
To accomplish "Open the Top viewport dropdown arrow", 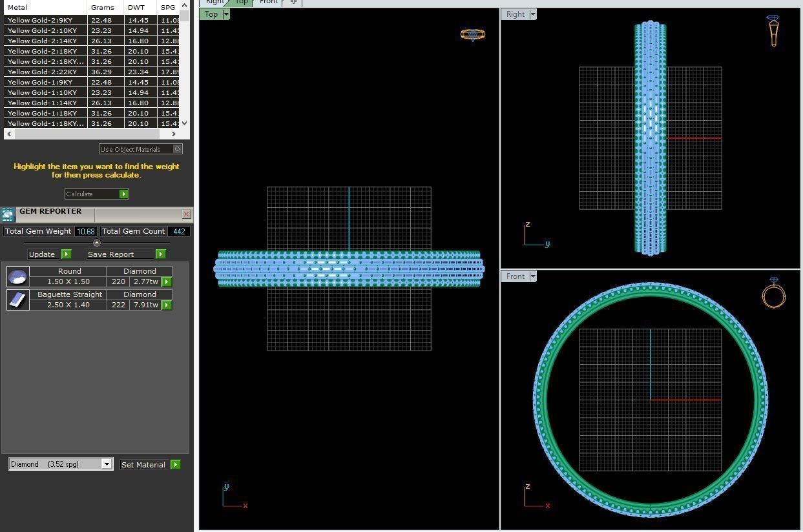I will (x=226, y=14).
